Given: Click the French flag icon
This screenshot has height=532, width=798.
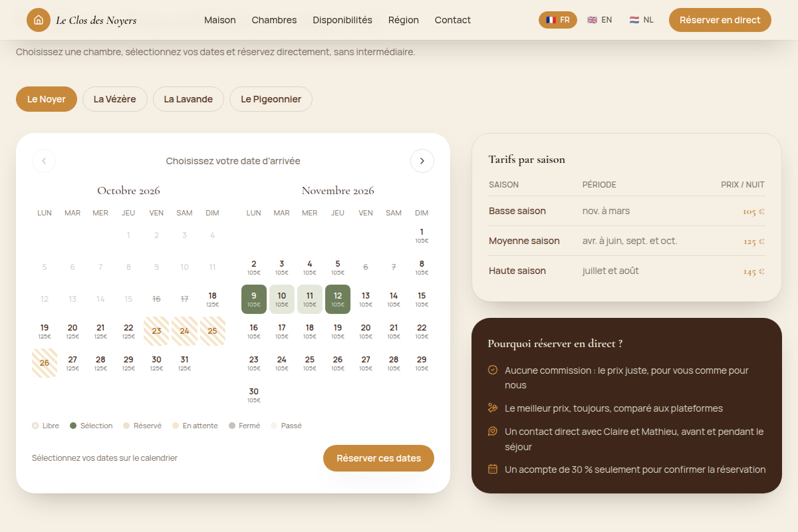Looking at the screenshot, I should [551, 20].
